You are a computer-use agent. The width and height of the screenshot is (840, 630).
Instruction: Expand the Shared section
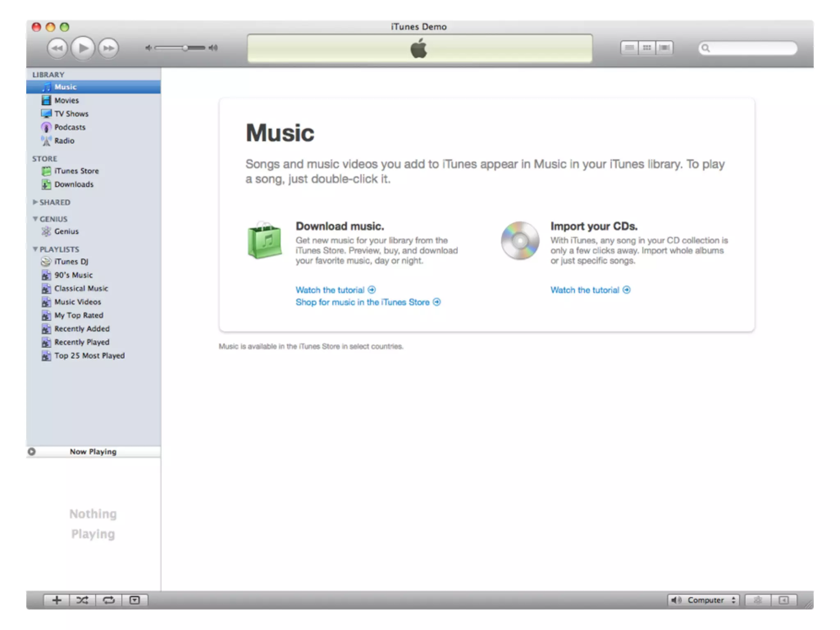[35, 202]
